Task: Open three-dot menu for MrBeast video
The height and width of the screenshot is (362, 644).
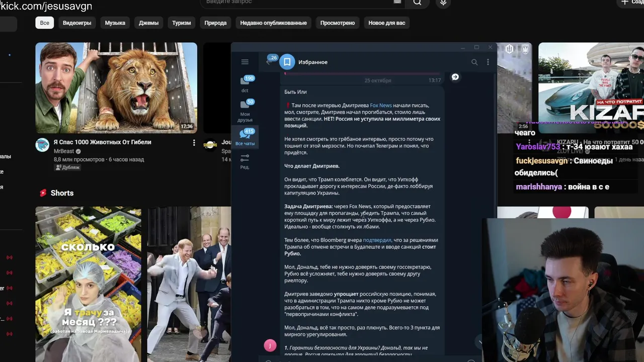Action: coord(194,143)
